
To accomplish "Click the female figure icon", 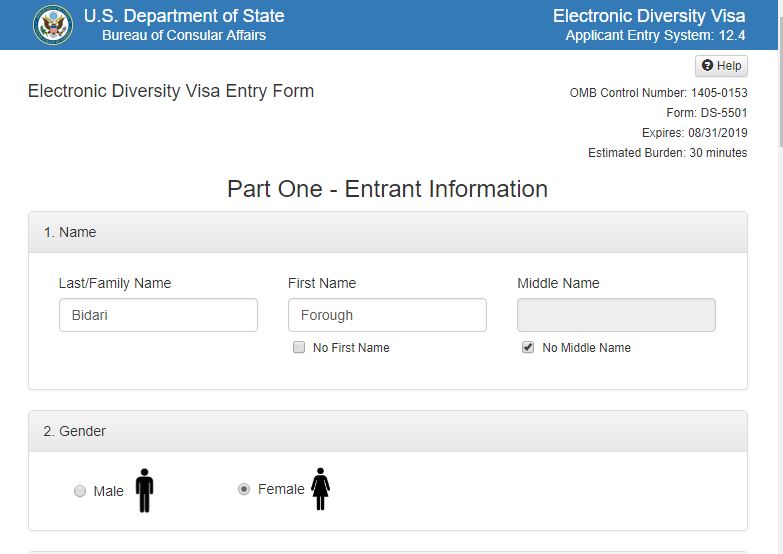I will pos(320,489).
